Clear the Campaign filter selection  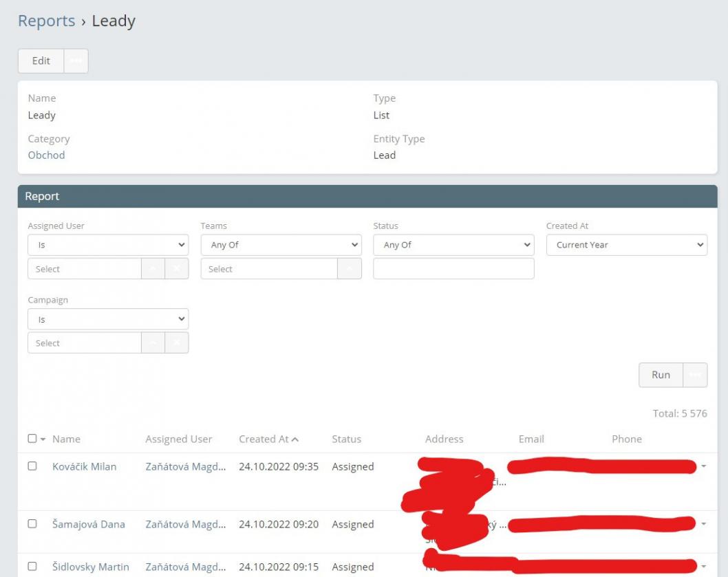click(177, 343)
